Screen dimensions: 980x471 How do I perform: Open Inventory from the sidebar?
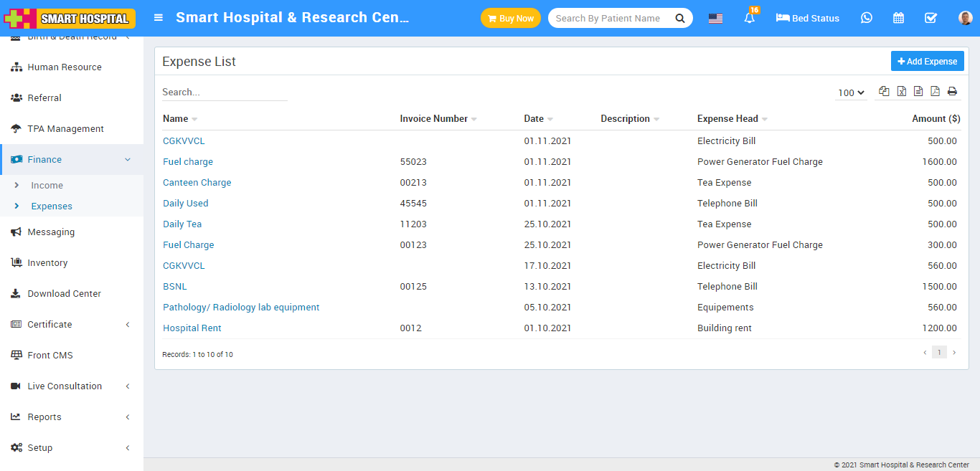47,263
